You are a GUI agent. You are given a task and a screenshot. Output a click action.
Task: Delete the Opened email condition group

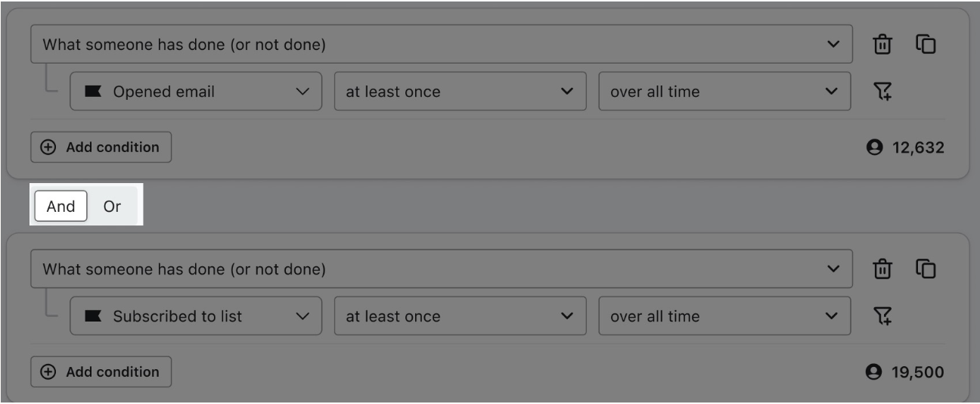(882, 45)
